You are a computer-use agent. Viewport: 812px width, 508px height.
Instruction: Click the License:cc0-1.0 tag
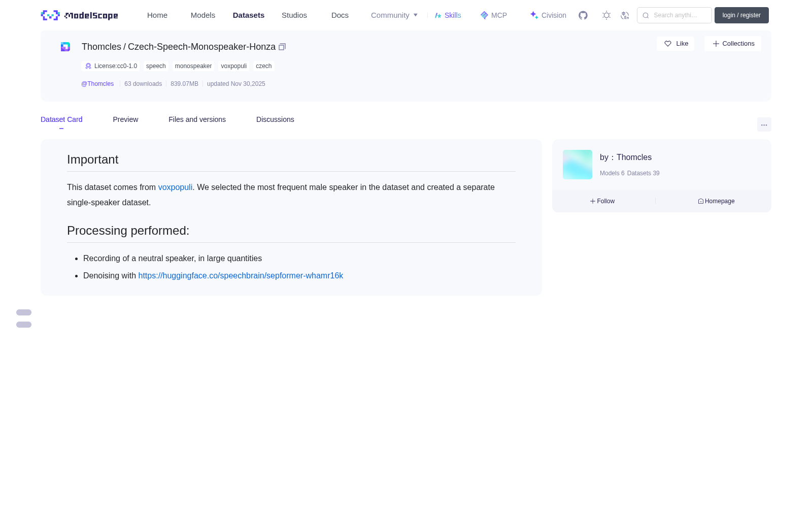click(110, 66)
